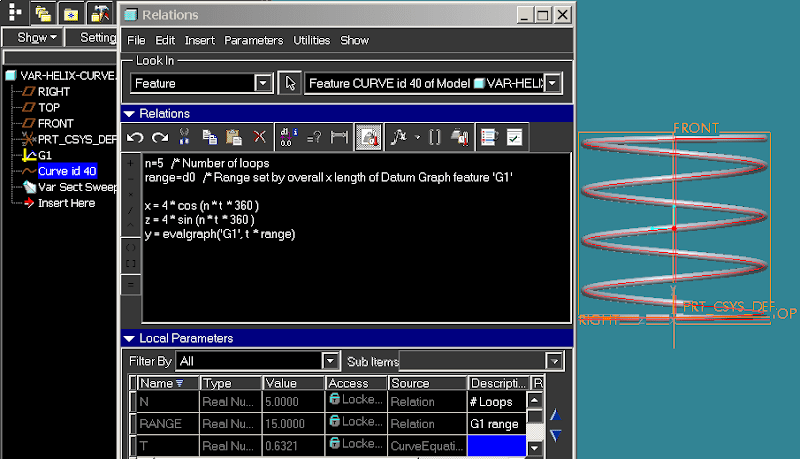Click the Paste clipboard icon

click(x=234, y=137)
